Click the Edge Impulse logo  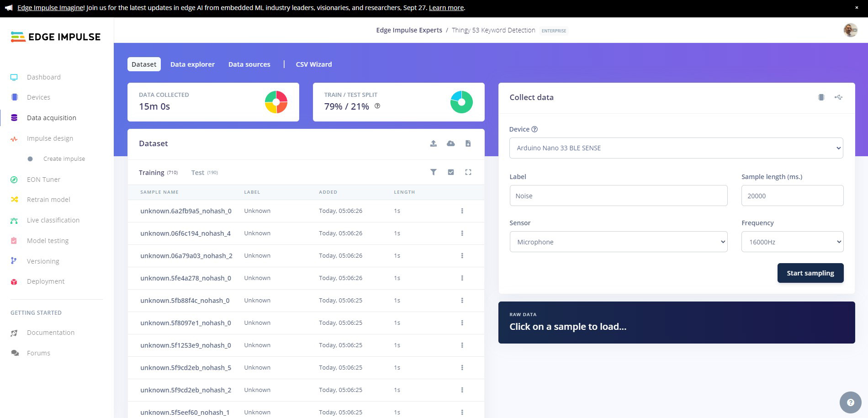pos(55,37)
